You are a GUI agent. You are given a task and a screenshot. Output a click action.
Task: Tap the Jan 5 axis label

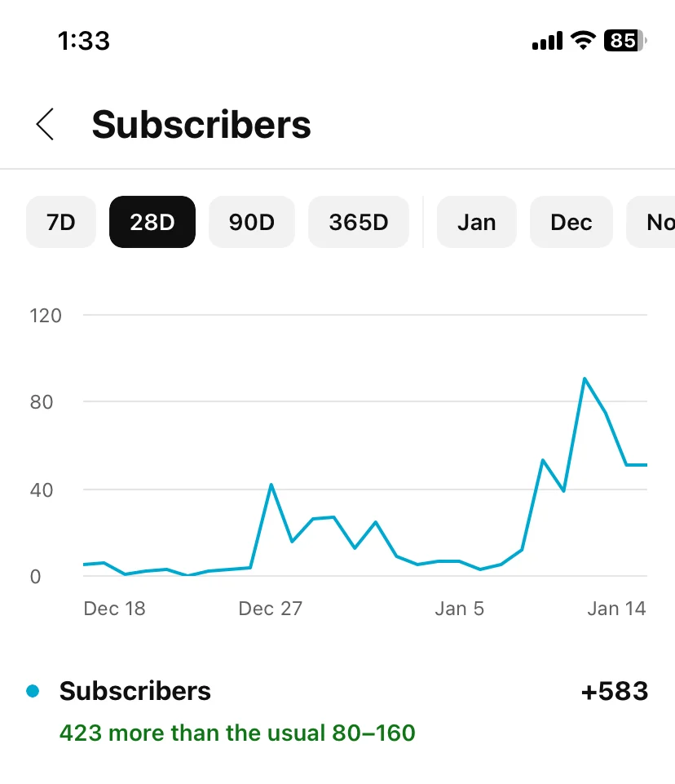point(459,609)
